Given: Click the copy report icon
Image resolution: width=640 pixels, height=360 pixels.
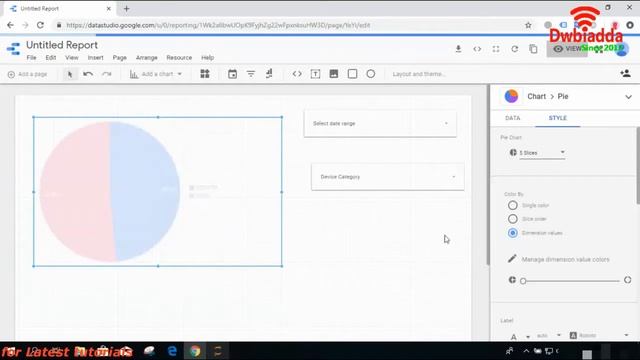Looking at the screenshot, I should pos(533,49).
